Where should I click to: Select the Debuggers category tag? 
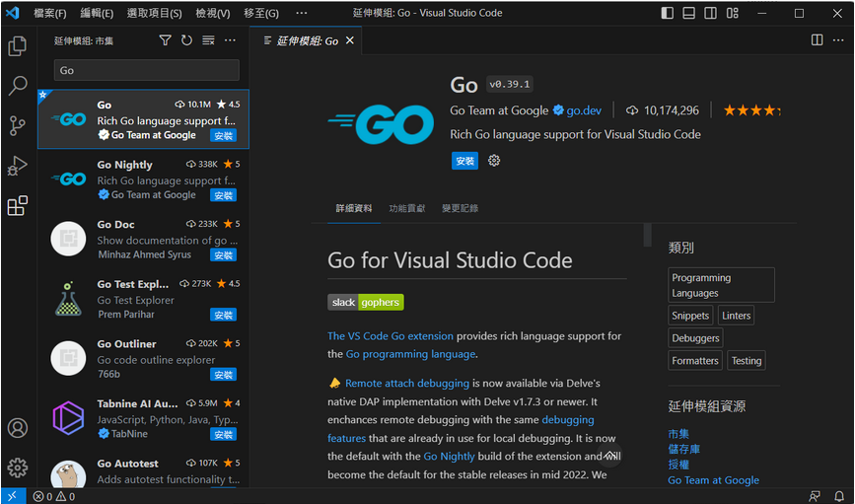pos(695,338)
